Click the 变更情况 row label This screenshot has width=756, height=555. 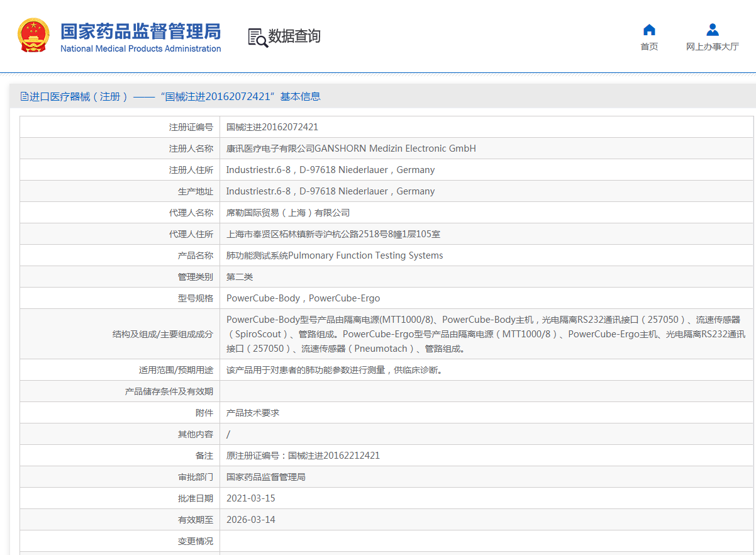click(x=196, y=541)
